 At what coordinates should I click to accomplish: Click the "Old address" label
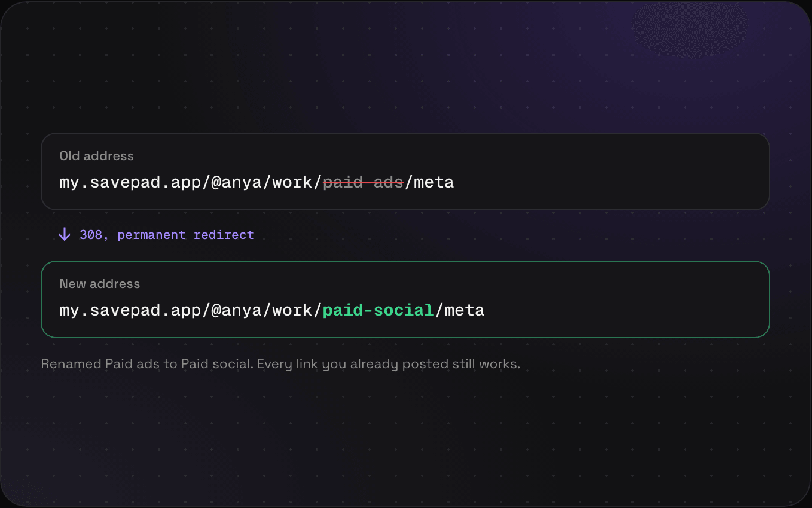click(97, 156)
